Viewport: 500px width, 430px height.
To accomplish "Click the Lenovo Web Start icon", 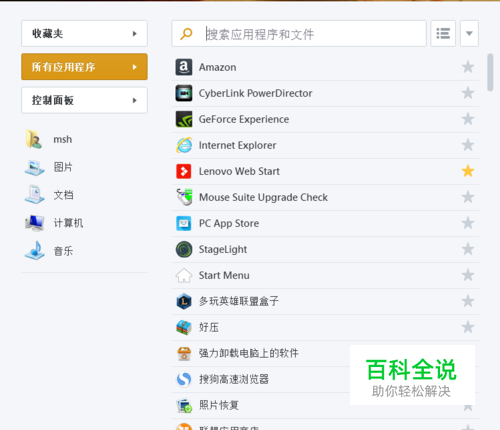I will pos(184,171).
